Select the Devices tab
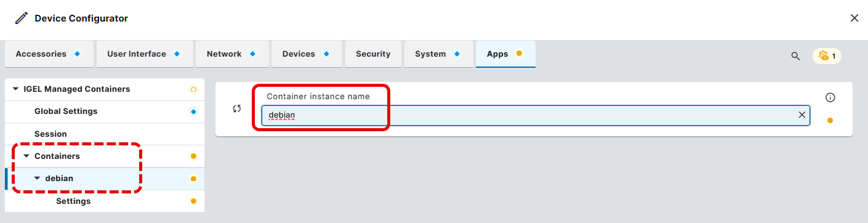Viewport: 868px width, 223px height. pos(306,54)
